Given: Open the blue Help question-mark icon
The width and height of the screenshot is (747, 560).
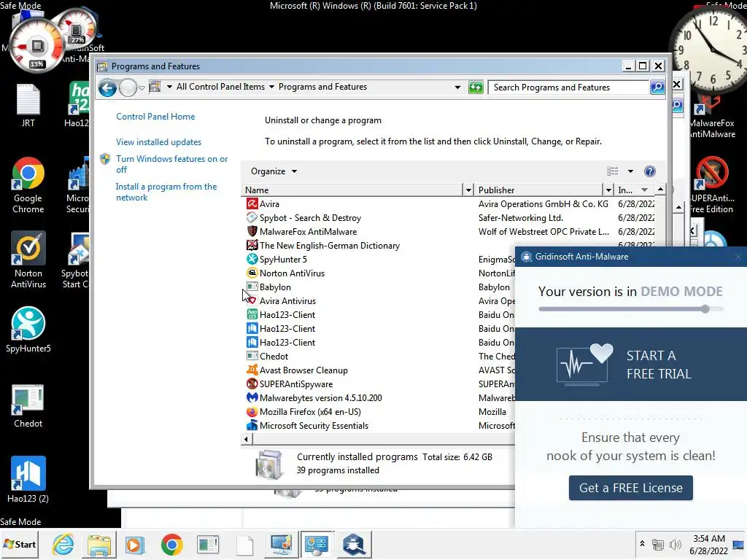Looking at the screenshot, I should [649, 171].
